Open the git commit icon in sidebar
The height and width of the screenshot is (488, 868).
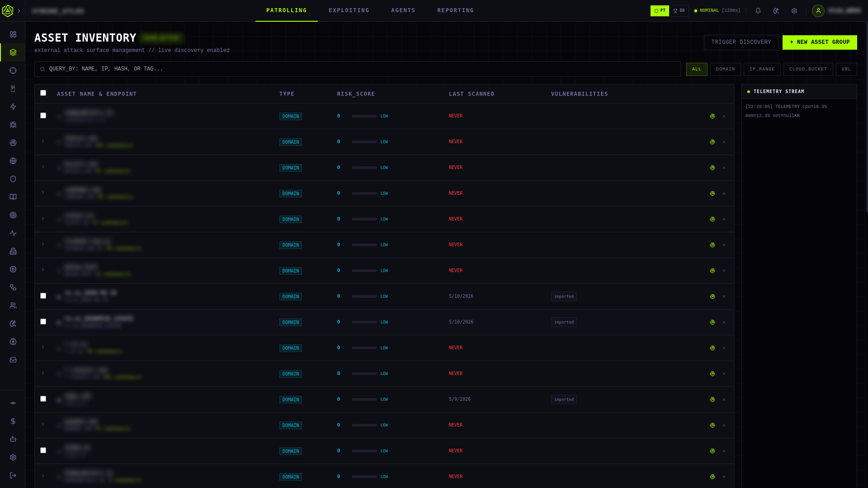click(x=13, y=403)
